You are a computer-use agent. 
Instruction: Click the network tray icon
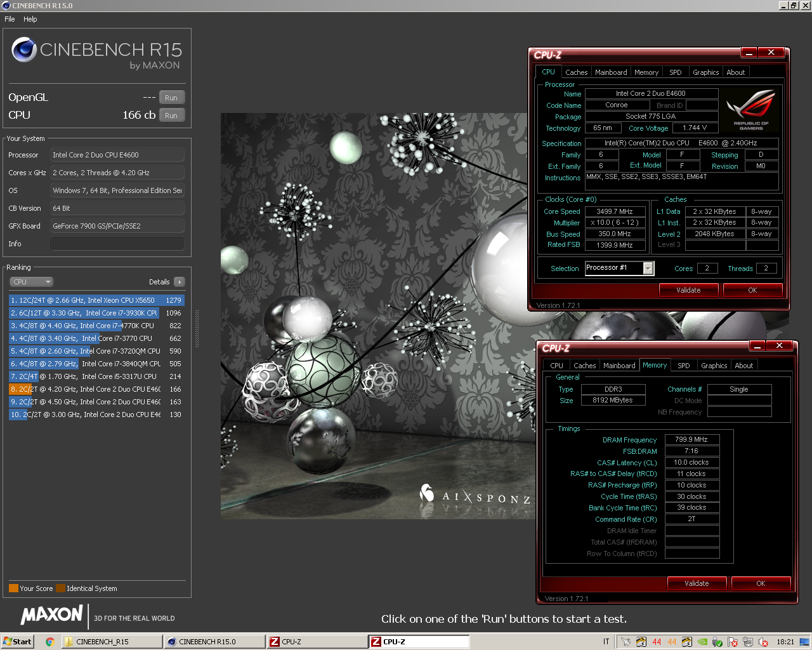(x=748, y=642)
